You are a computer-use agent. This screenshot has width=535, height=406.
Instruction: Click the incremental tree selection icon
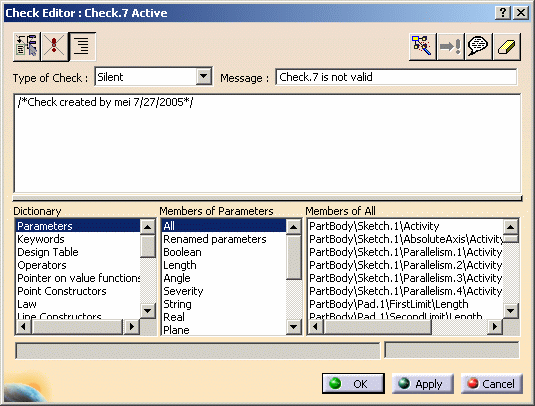27,46
